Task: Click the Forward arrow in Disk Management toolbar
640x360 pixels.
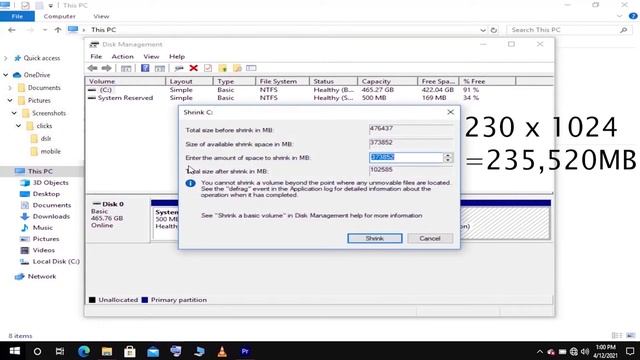Action: (106, 68)
